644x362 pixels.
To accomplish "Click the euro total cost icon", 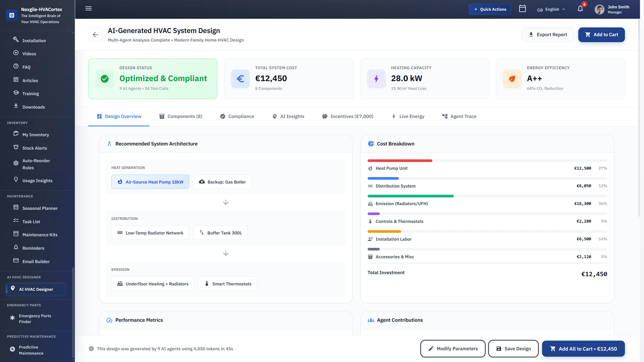I will point(240,79).
